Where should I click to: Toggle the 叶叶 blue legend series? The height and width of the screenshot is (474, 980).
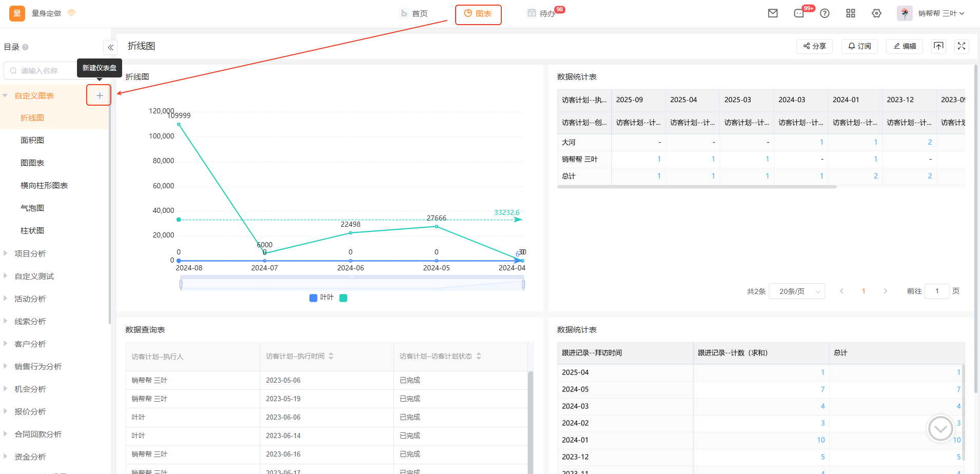click(322, 298)
